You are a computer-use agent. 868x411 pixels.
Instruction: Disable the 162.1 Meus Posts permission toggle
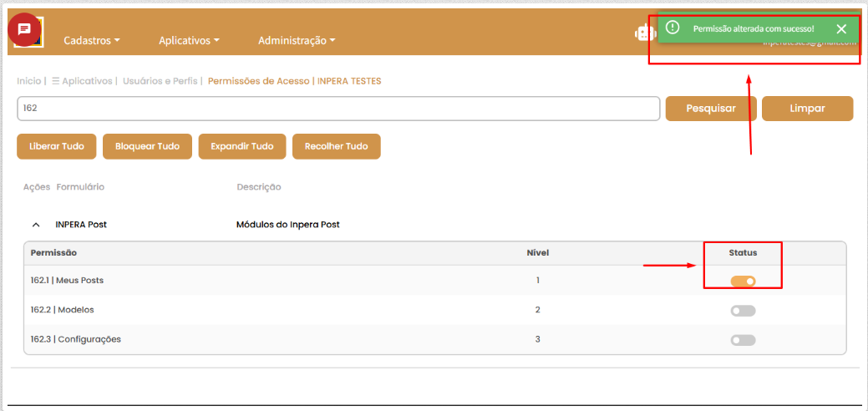pyautogui.click(x=743, y=282)
